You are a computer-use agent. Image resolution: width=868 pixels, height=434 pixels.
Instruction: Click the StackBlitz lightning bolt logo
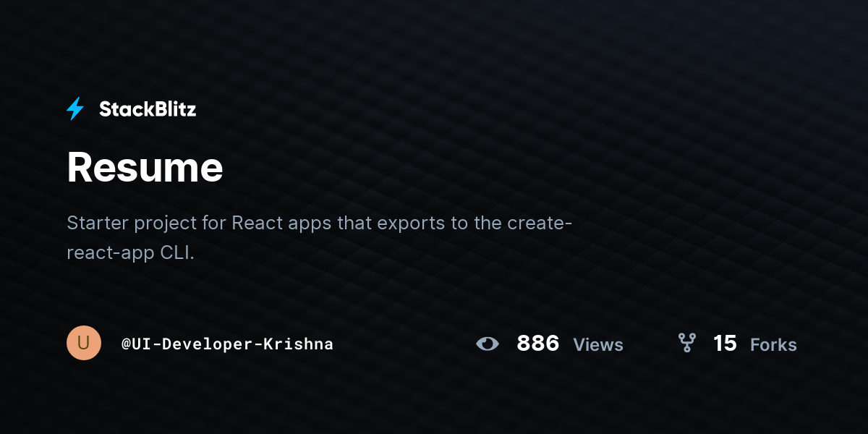click(75, 109)
